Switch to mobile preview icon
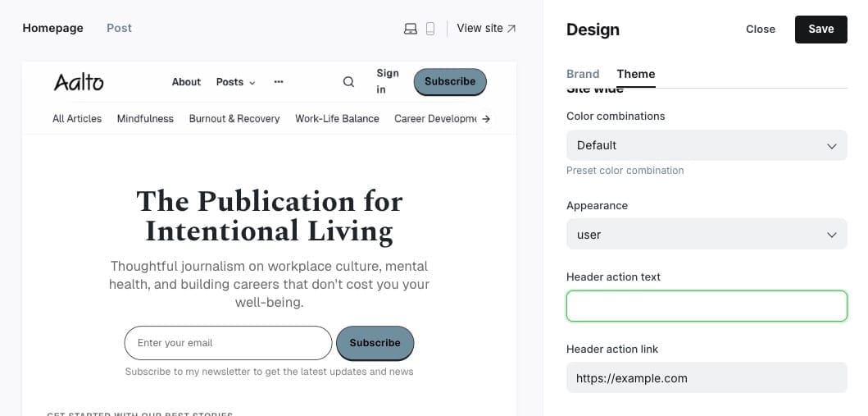The image size is (868, 416). (x=430, y=29)
